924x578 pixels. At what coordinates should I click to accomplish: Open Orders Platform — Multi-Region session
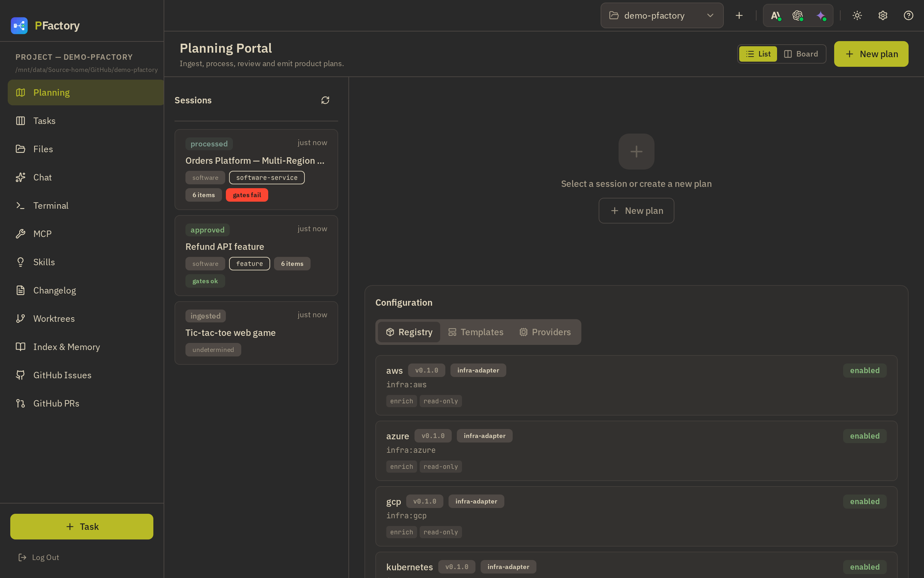coord(256,169)
